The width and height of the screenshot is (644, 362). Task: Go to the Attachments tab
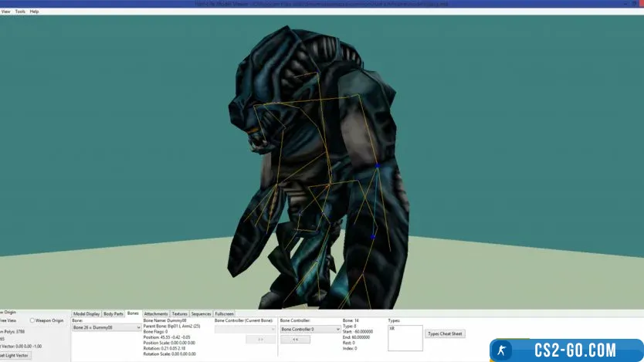[x=156, y=314]
